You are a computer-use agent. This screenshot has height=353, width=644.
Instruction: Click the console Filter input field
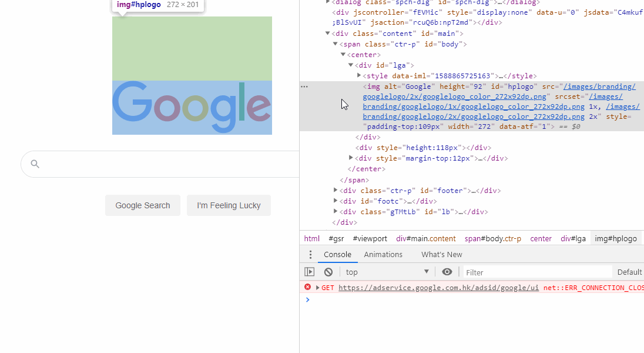coord(537,272)
